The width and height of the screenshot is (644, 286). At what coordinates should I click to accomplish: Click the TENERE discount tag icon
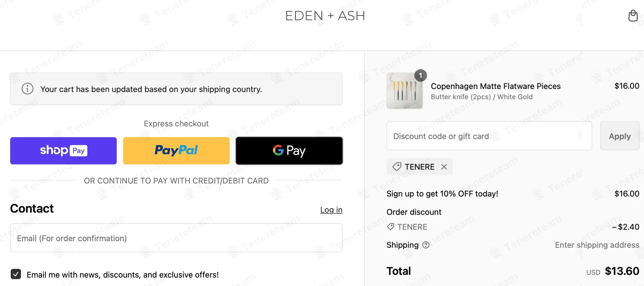coord(397,167)
